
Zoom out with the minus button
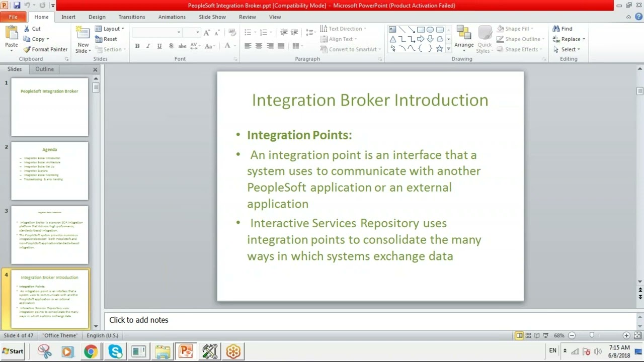(x=572, y=335)
